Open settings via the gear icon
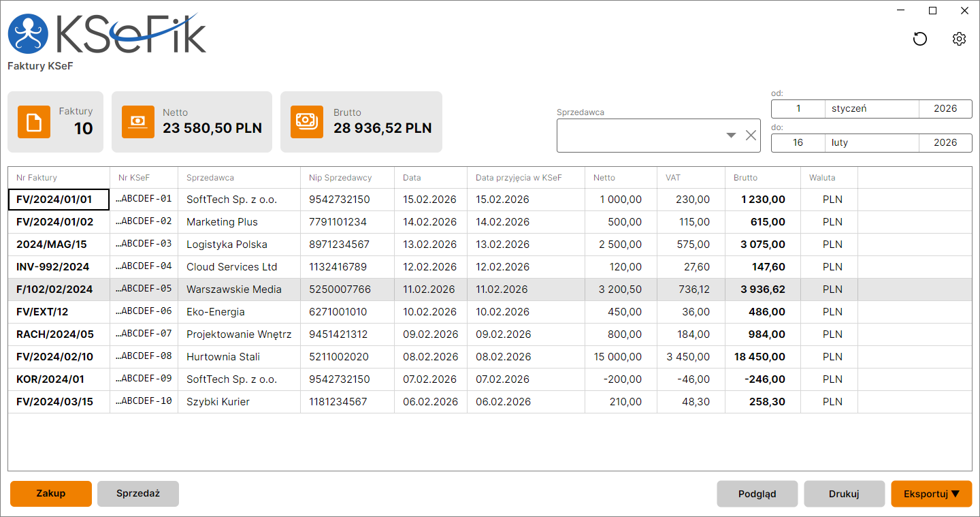980x517 pixels. click(x=959, y=39)
